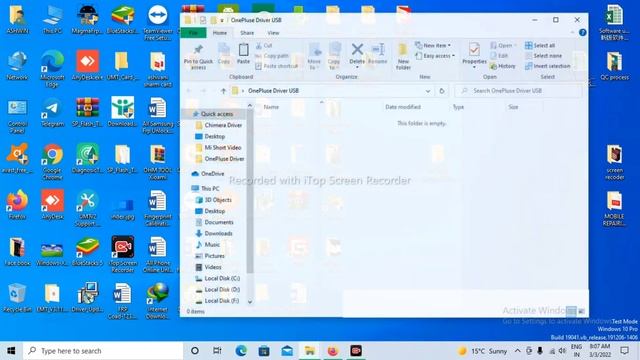Select Mi Short Video folder in sidebar
The image size is (640, 360).
click(222, 148)
